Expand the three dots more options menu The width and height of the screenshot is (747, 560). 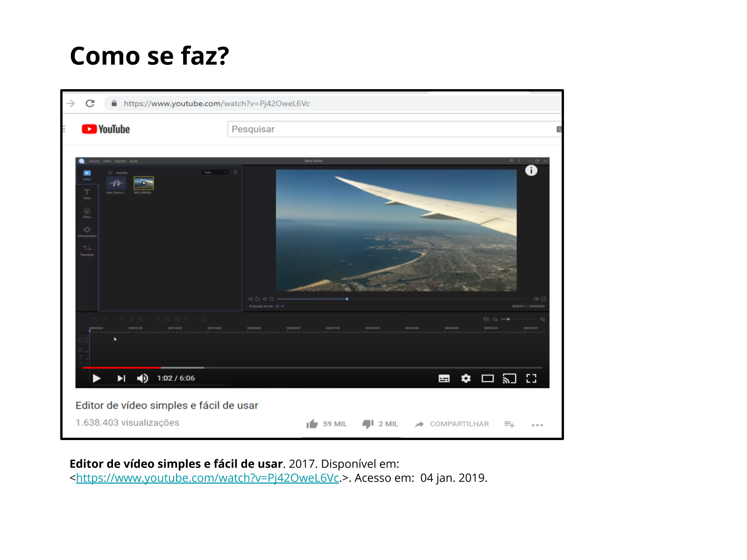537,425
